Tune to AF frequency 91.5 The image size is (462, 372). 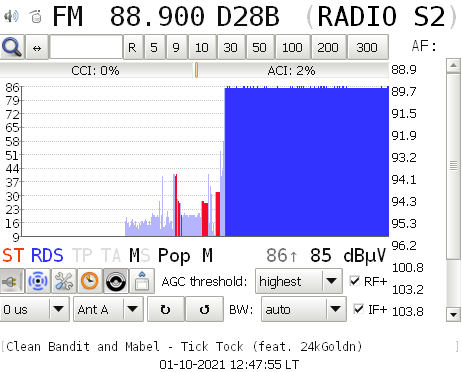pyautogui.click(x=404, y=114)
